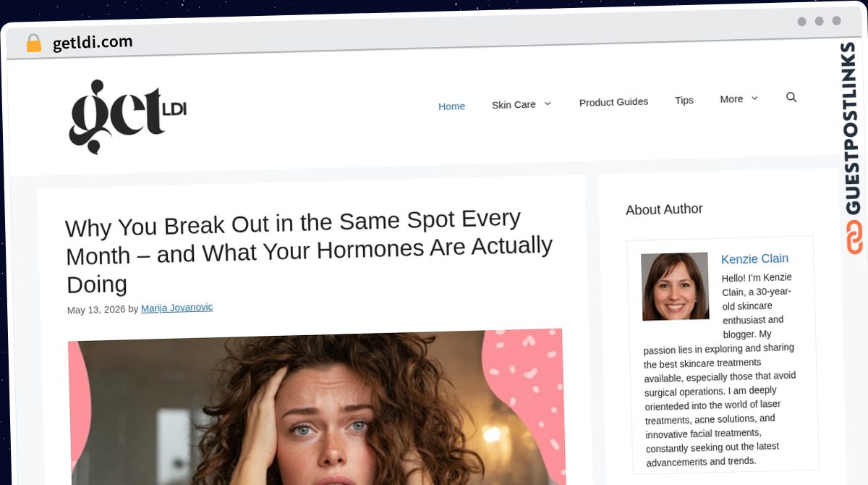This screenshot has height=485, width=868.
Task: Open the Kenzie Clain author link
Action: click(754, 258)
